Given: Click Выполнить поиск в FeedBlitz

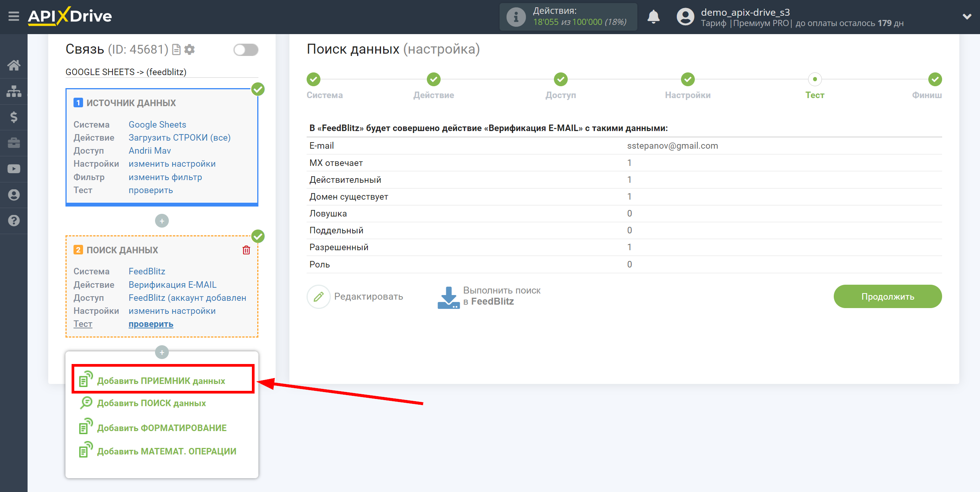Looking at the screenshot, I should pos(502,296).
